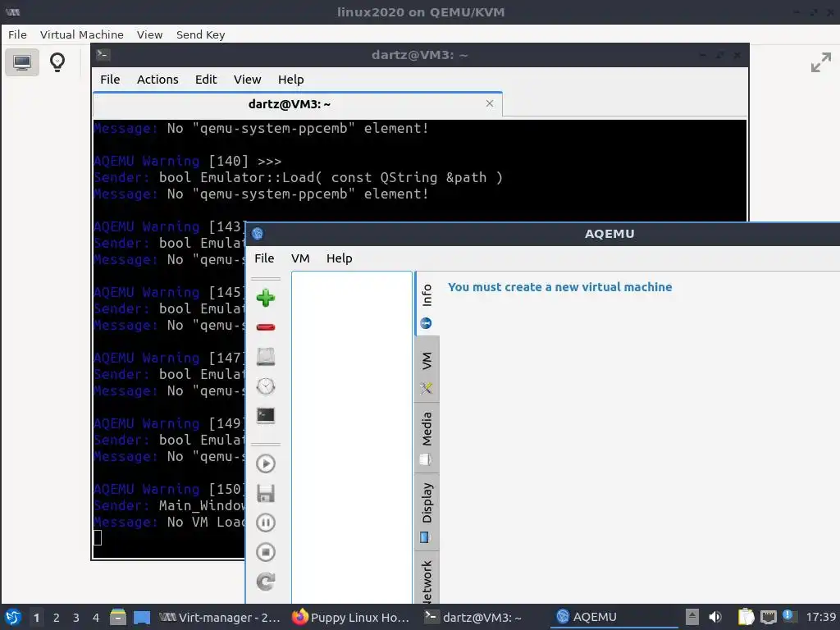Switch to workspace 1

36,618
